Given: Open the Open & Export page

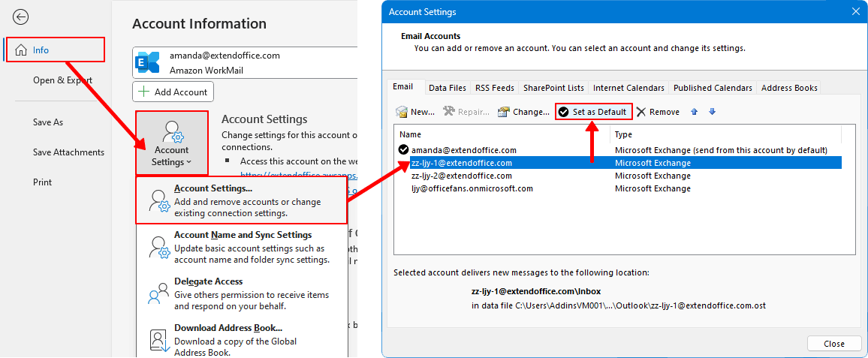Looking at the screenshot, I should (62, 80).
